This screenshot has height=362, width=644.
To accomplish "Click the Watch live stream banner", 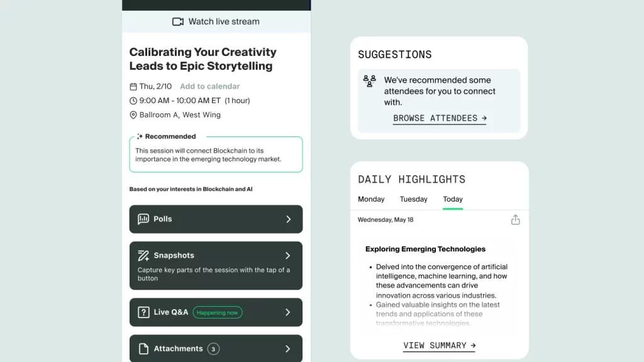I will 216,21.
